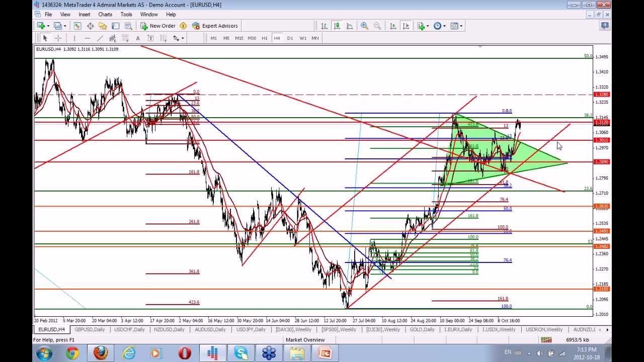Select the Text Label tool
The width and height of the screenshot is (644, 362).
[x=150, y=38]
